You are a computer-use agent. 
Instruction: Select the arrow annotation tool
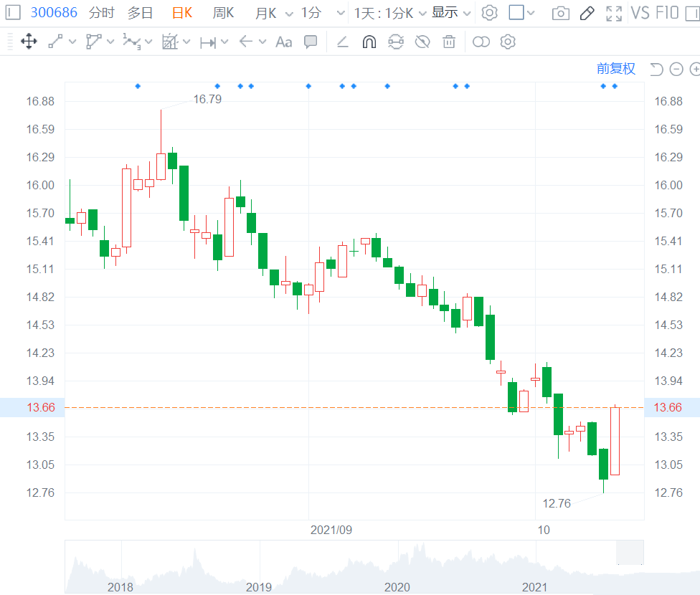(246, 42)
